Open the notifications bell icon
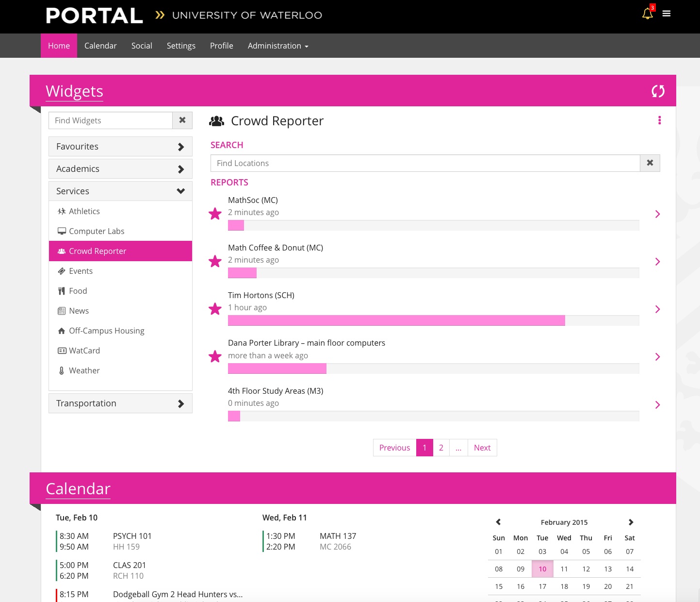Image resolution: width=700 pixels, height=602 pixels. 647,14
